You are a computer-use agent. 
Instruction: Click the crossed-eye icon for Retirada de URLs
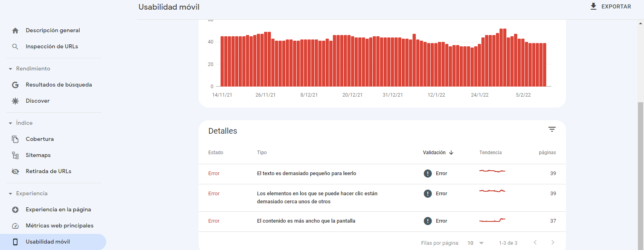click(x=15, y=171)
